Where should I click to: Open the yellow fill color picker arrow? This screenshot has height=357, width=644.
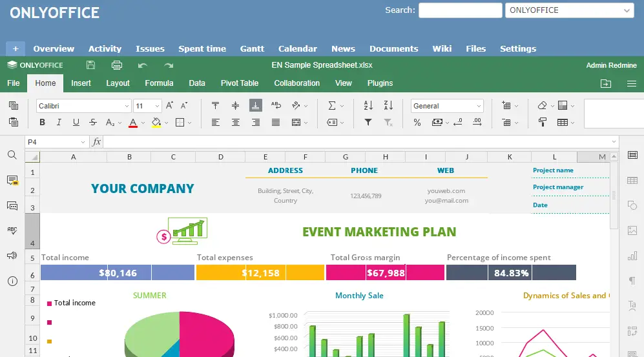(166, 122)
